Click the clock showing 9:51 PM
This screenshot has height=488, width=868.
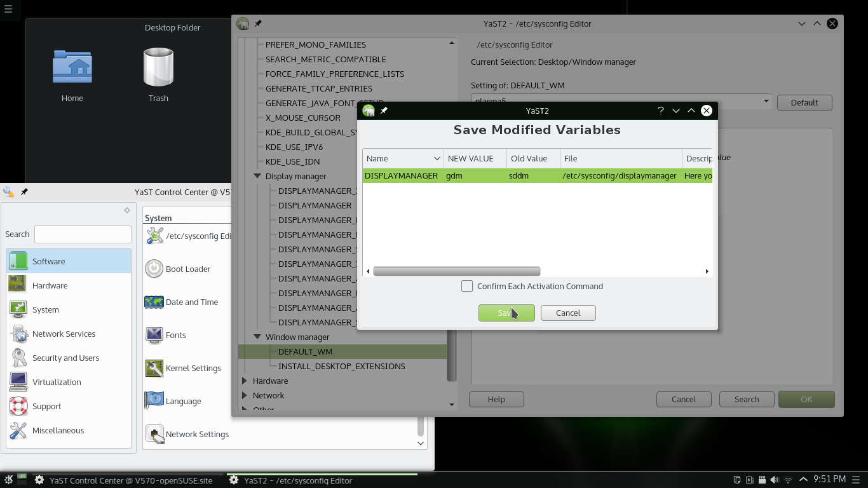(x=829, y=479)
